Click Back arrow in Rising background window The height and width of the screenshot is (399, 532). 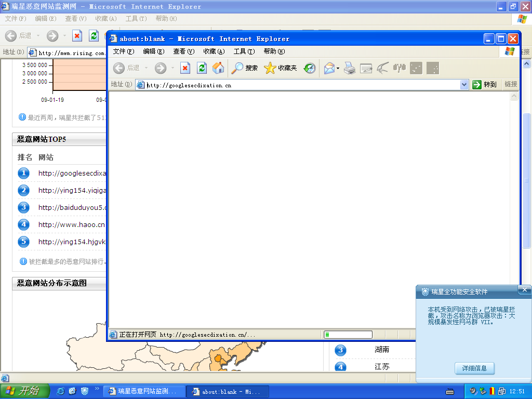[x=11, y=36]
